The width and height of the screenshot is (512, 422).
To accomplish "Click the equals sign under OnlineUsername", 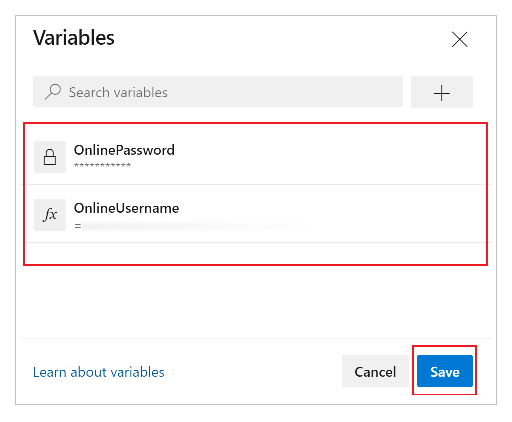I will pyautogui.click(x=78, y=226).
